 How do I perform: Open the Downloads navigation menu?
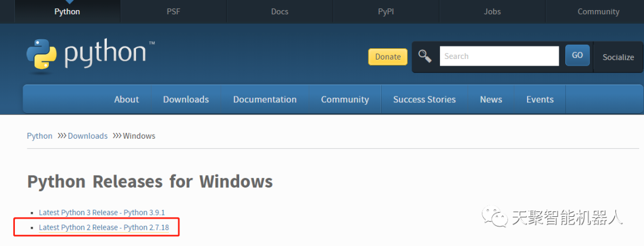click(x=186, y=99)
